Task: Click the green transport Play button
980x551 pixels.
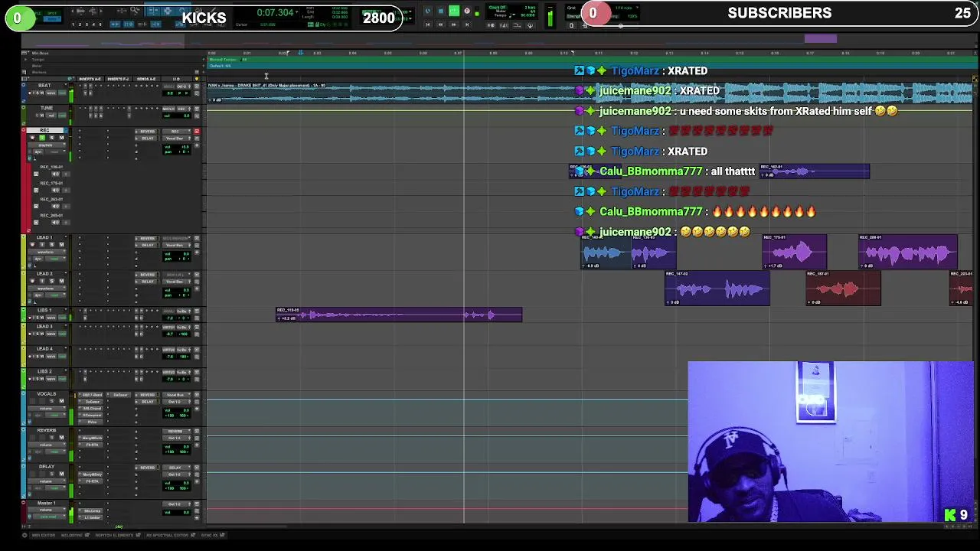Action: coord(454,11)
